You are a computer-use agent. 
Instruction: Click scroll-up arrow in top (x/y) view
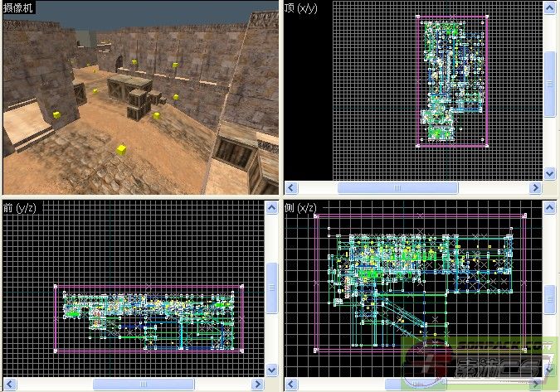pyautogui.click(x=549, y=7)
